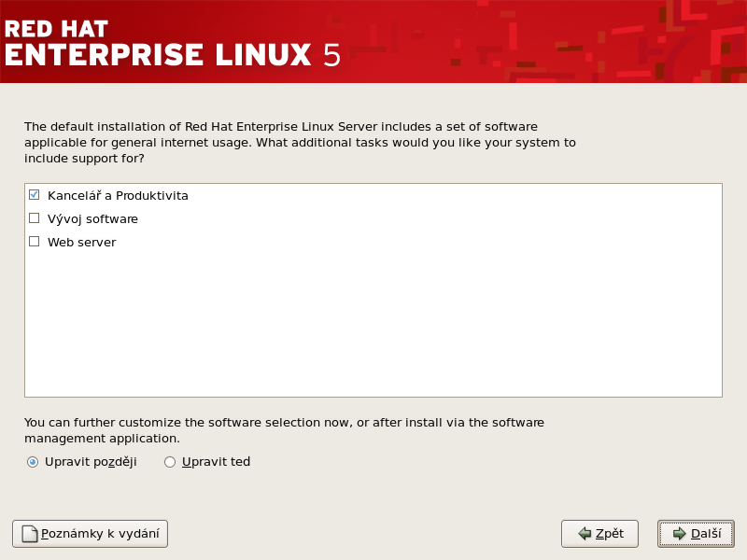Tick the Web server checkbox
Viewport: 747px width, 560px height.
[x=35, y=242]
